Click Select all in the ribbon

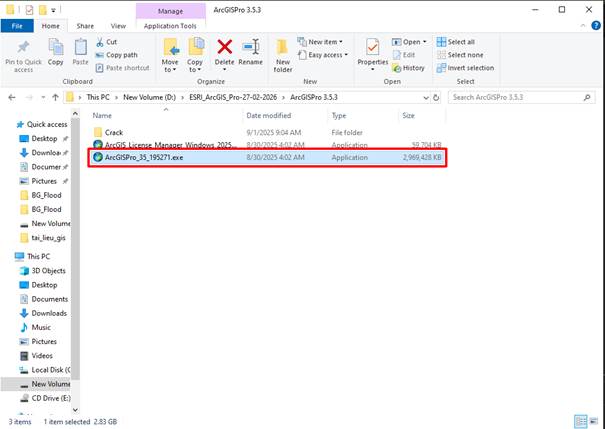[461, 42]
